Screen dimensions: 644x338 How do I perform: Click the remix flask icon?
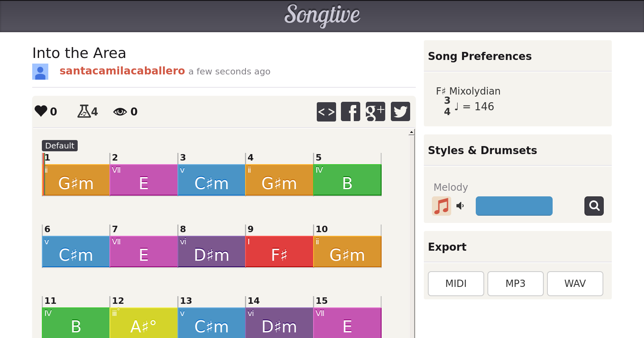tap(84, 111)
